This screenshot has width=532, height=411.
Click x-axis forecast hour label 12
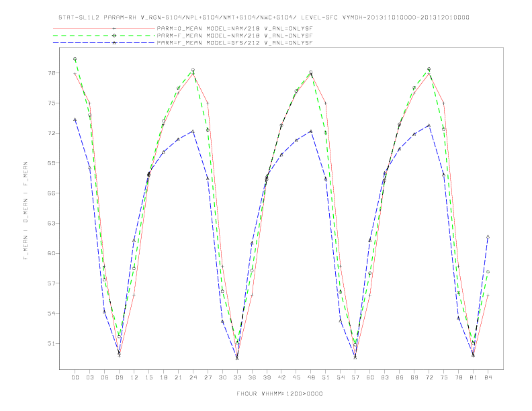click(x=134, y=377)
